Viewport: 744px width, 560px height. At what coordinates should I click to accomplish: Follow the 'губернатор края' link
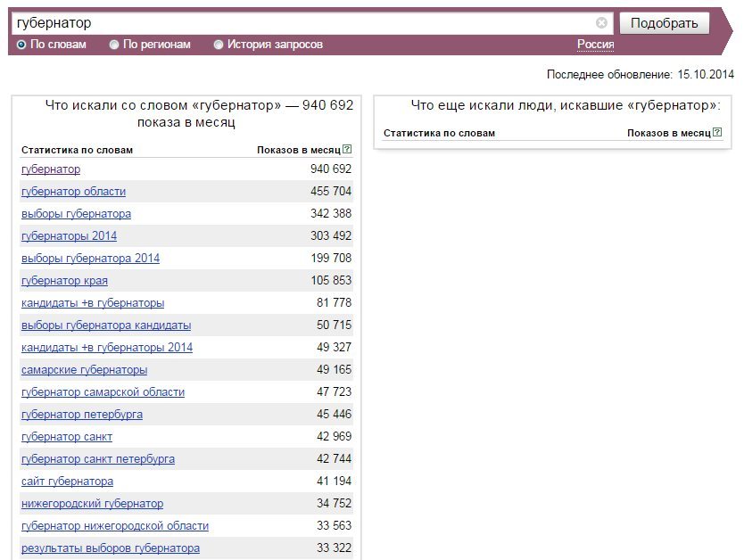64,281
